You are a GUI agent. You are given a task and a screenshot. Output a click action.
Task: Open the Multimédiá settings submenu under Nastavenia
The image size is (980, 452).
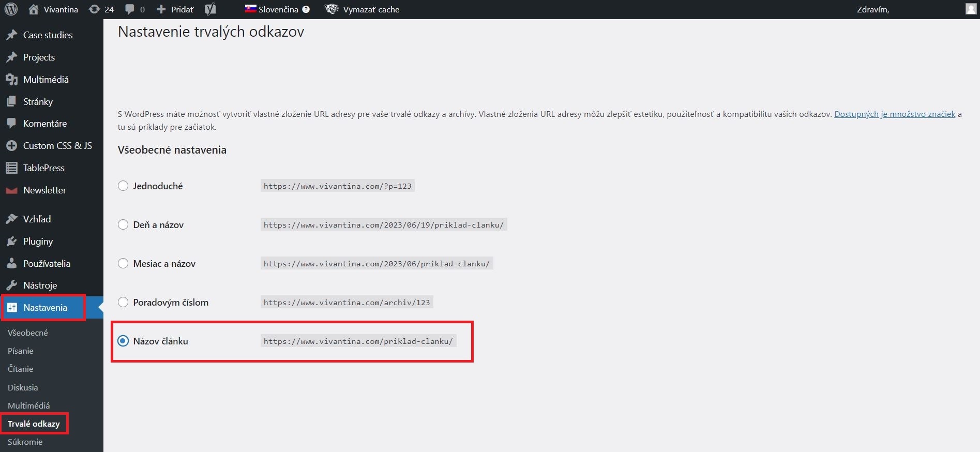point(29,405)
